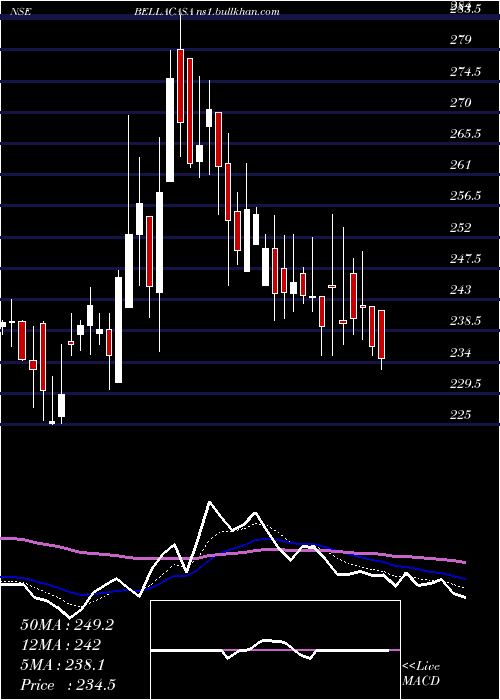This screenshot has width=500, height=700.
Task: Click the ns1.bullkhan.com watermark link text
Action: pos(238,12)
